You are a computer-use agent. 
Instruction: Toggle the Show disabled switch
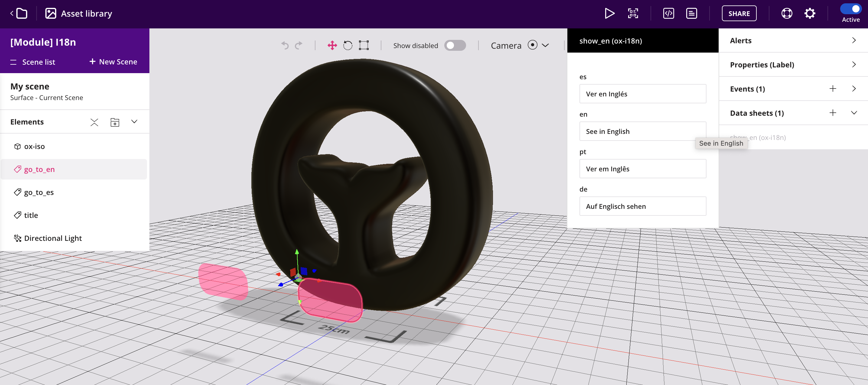pyautogui.click(x=455, y=45)
